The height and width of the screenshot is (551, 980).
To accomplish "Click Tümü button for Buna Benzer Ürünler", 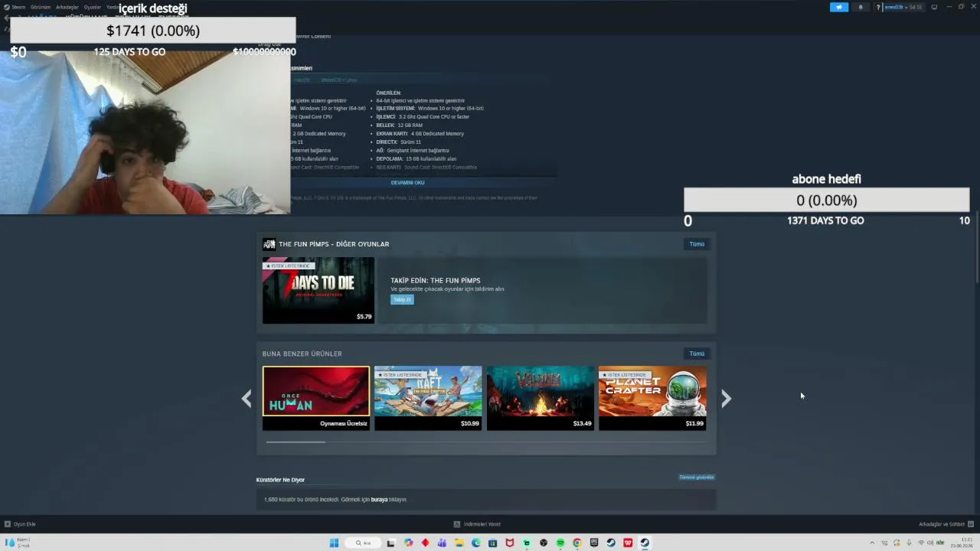I will 697,354.
